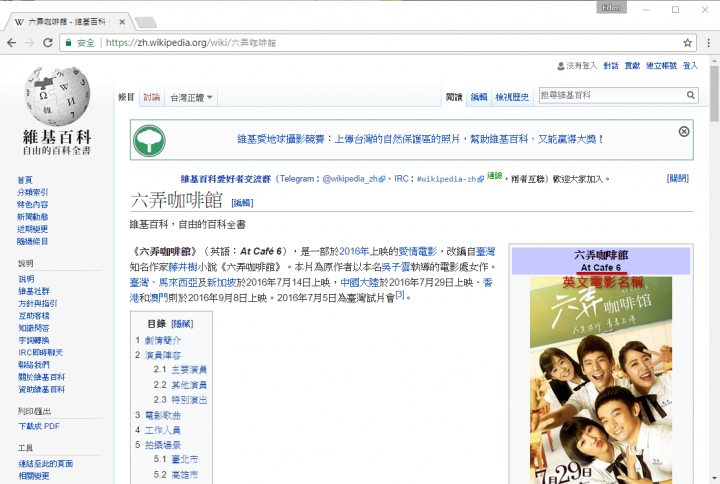720x484 pixels.
Task: Open a new browser tab
Action: pos(146,22)
